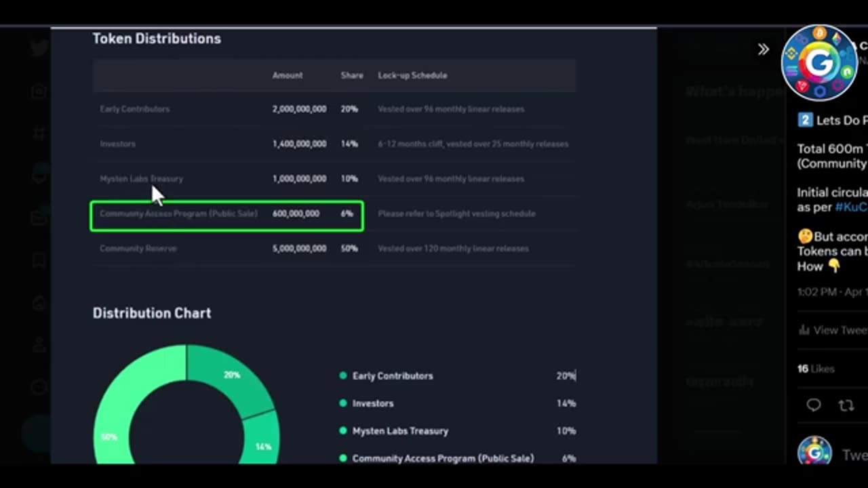Click the Tweet your reply field

tap(854, 454)
